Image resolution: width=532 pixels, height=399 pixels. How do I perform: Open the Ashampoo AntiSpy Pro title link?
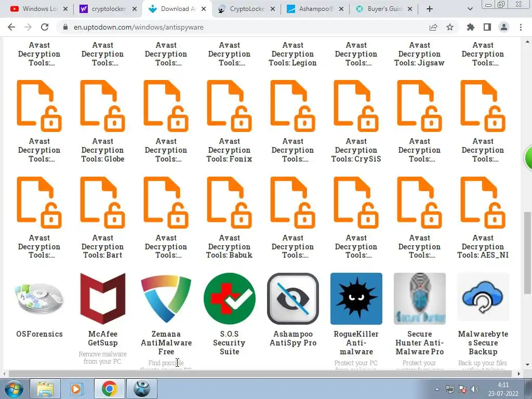293,338
